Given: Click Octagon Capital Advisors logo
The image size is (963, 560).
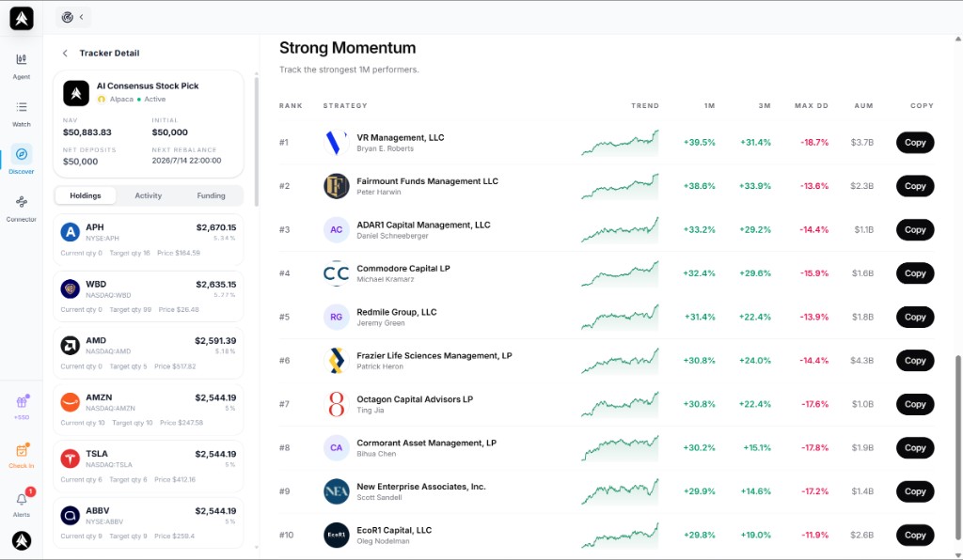Looking at the screenshot, I should tap(336, 404).
